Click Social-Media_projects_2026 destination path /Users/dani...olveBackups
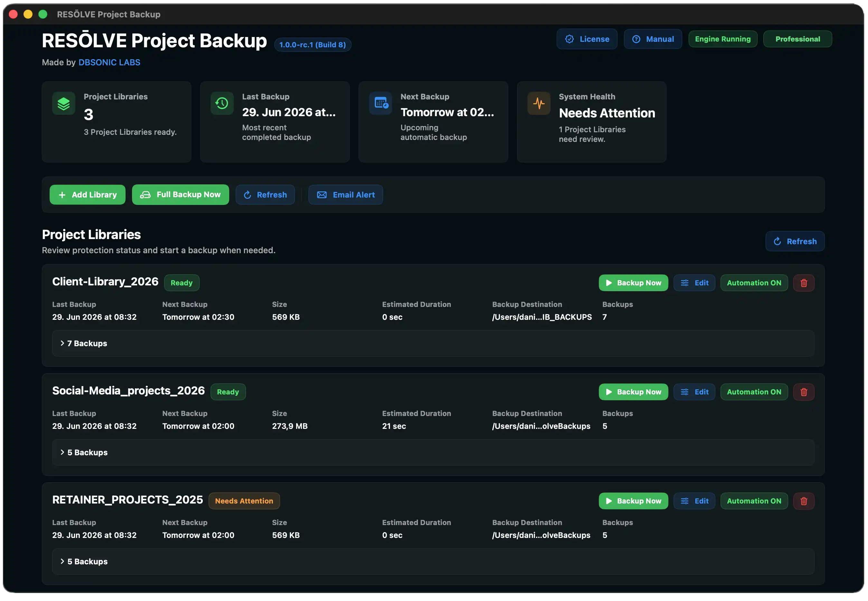The width and height of the screenshot is (868, 601). coord(541,426)
